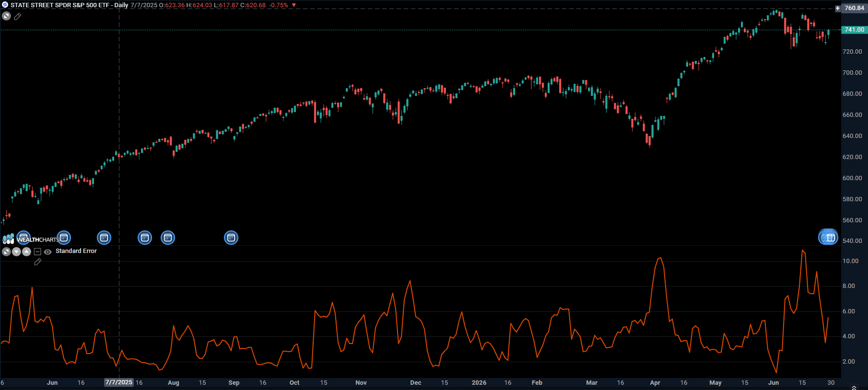Screen dimensions: 868x390
Task: Click the O:623.36 open value
Action: pos(172,5)
